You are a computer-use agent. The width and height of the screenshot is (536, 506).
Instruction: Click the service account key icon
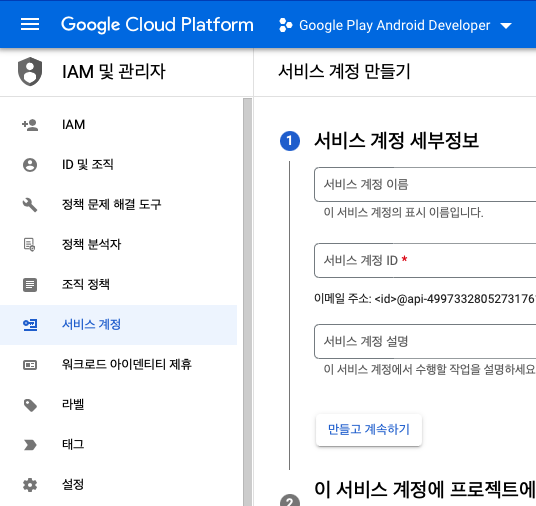coord(30,325)
